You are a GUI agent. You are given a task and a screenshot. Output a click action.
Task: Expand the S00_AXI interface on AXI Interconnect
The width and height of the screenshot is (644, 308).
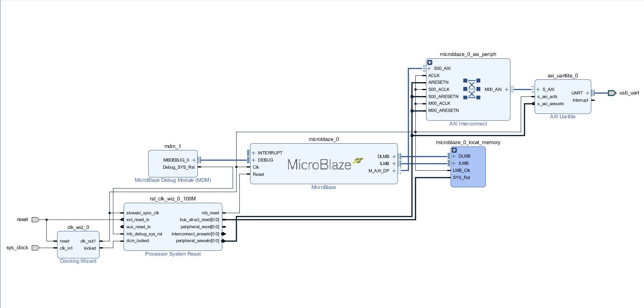pyautogui.click(x=429, y=68)
